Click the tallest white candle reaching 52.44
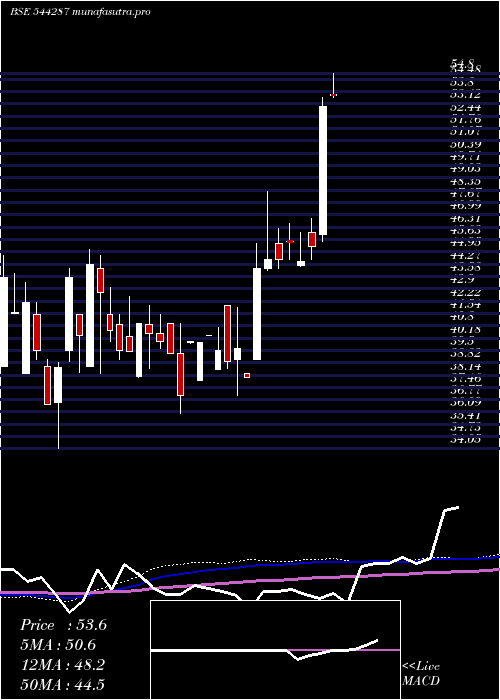Viewport: 500px width, 700px height. click(x=323, y=170)
